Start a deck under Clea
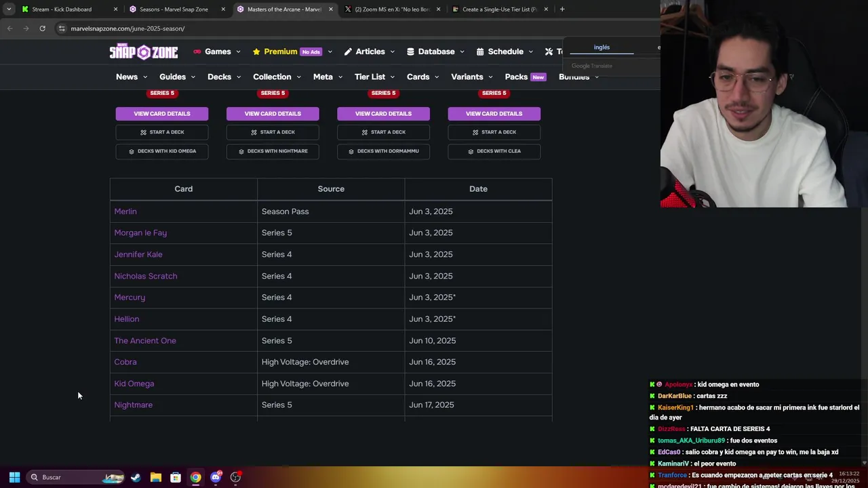 tap(494, 132)
